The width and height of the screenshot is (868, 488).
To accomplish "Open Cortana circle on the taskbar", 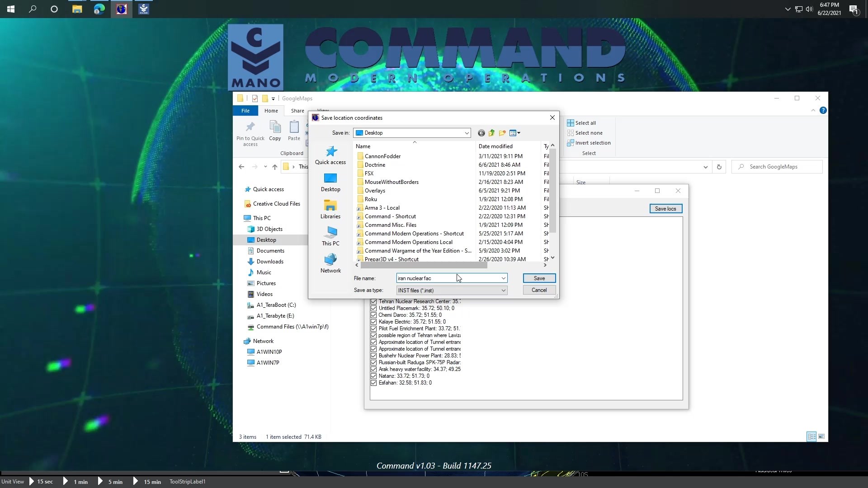I will pos(54,9).
